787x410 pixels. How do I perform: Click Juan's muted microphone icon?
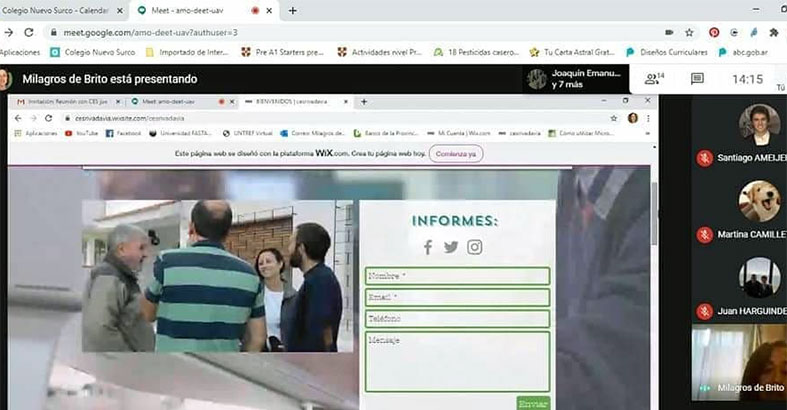tap(704, 312)
